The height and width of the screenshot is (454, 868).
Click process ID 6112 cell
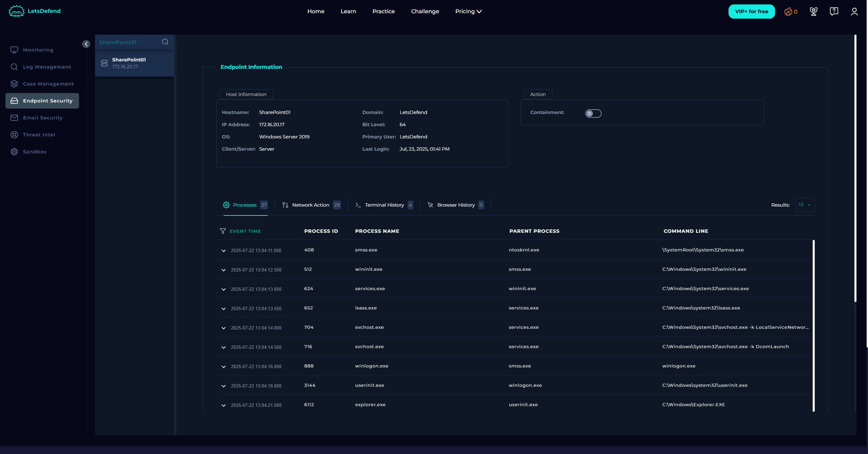point(309,404)
